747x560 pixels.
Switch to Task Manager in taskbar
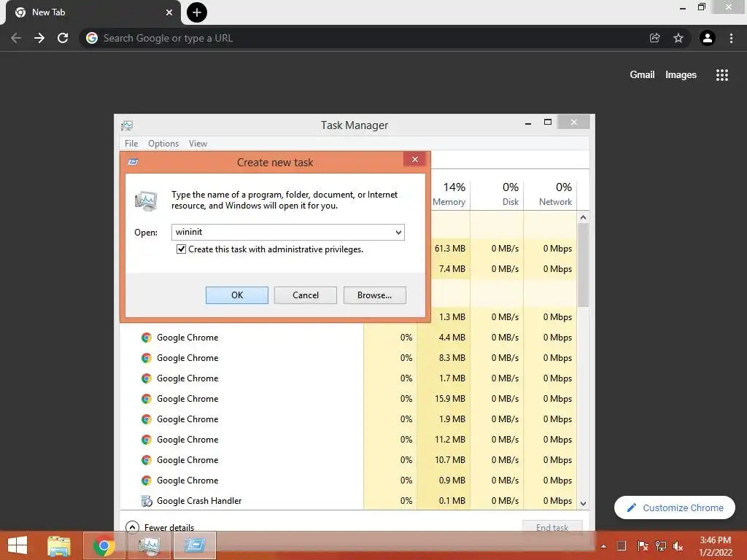[150, 545]
